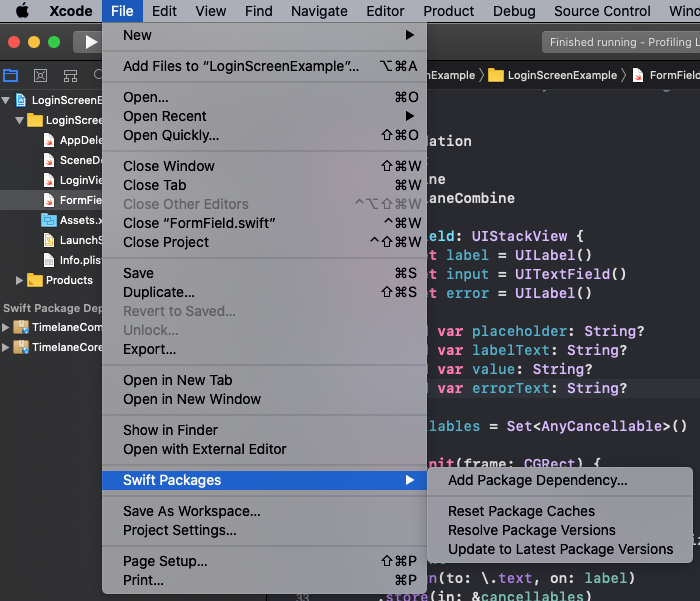Open the Open Recent submenu
This screenshot has height=601, width=700.
click(x=264, y=116)
